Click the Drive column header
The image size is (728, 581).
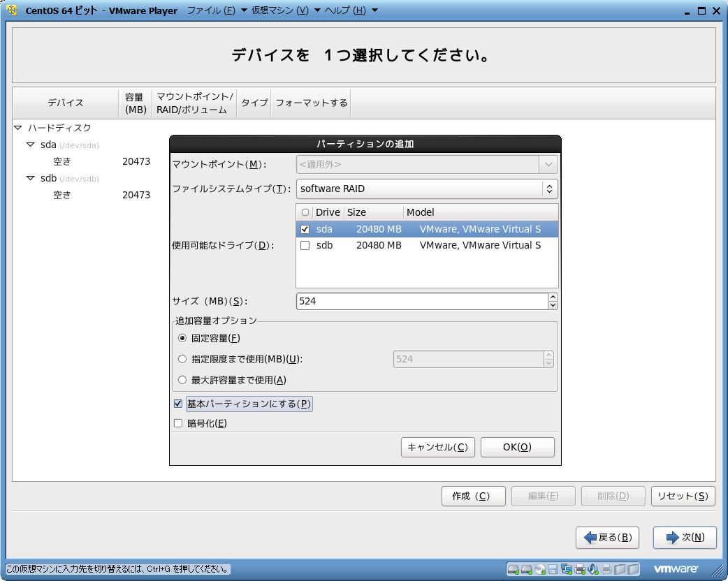pos(328,212)
